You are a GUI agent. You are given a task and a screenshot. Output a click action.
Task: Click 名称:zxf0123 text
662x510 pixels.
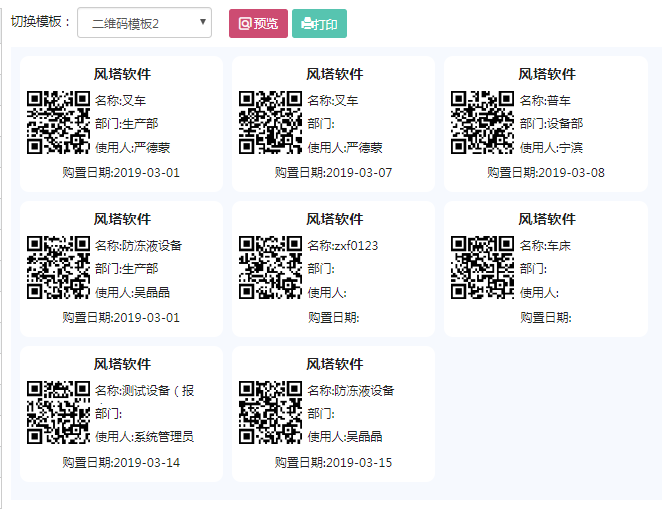click(343, 245)
